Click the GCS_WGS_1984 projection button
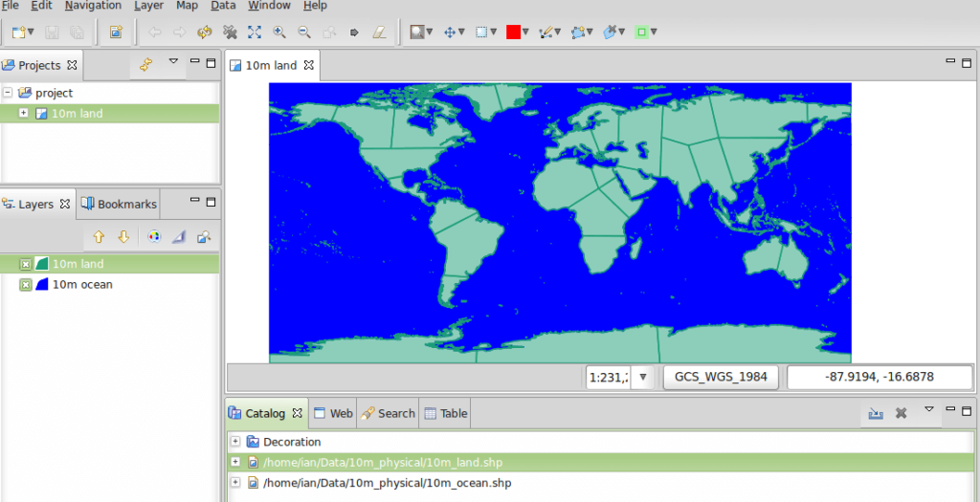The height and width of the screenshot is (502, 980). click(721, 377)
